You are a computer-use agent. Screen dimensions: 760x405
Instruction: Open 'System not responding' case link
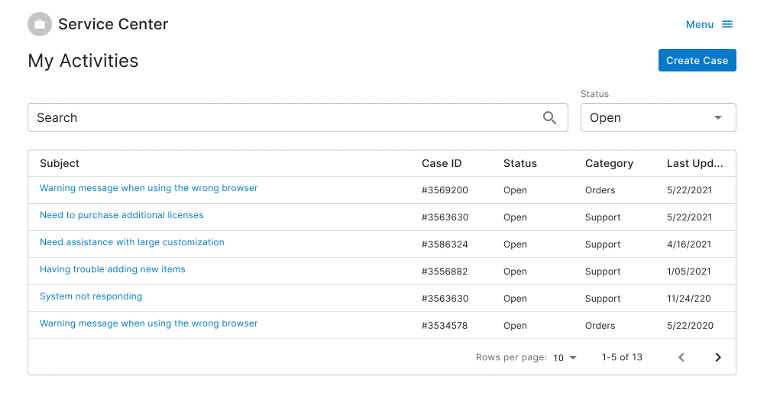(91, 296)
